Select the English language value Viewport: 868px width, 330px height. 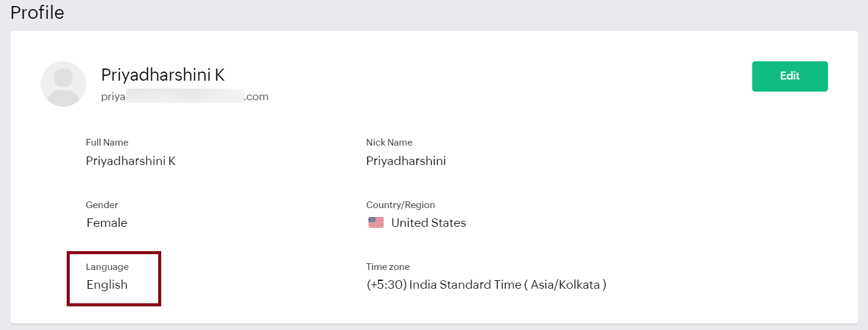pyautogui.click(x=107, y=285)
